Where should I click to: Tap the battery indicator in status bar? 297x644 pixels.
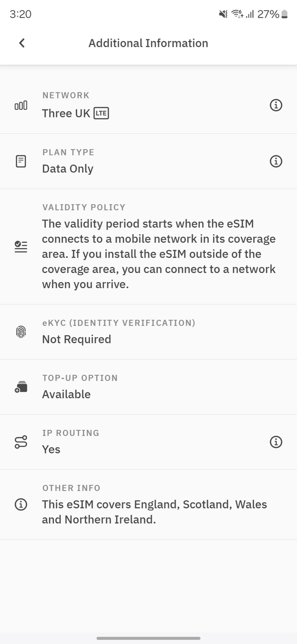coord(284,14)
